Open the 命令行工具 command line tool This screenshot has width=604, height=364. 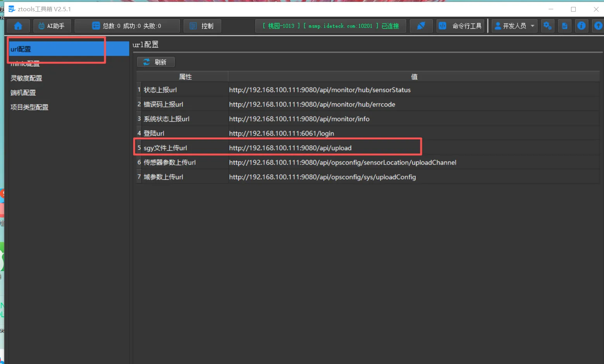coord(460,26)
